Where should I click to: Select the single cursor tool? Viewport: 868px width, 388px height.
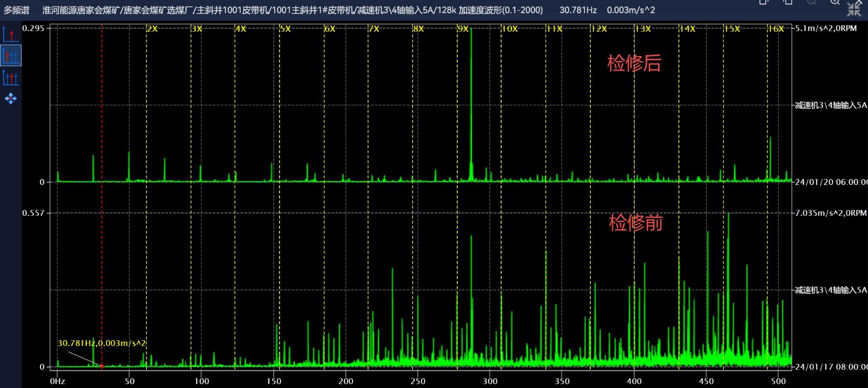(x=10, y=34)
